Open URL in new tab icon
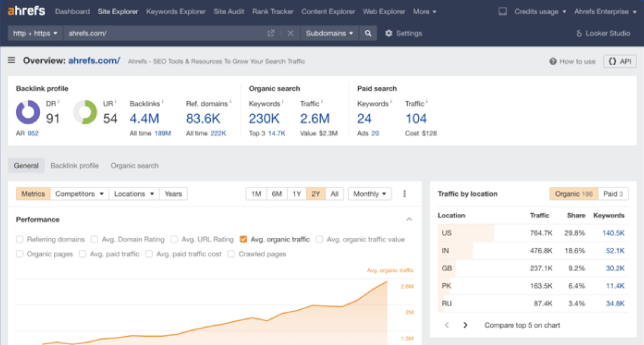Screen dimensions: 644x345 point(271,33)
